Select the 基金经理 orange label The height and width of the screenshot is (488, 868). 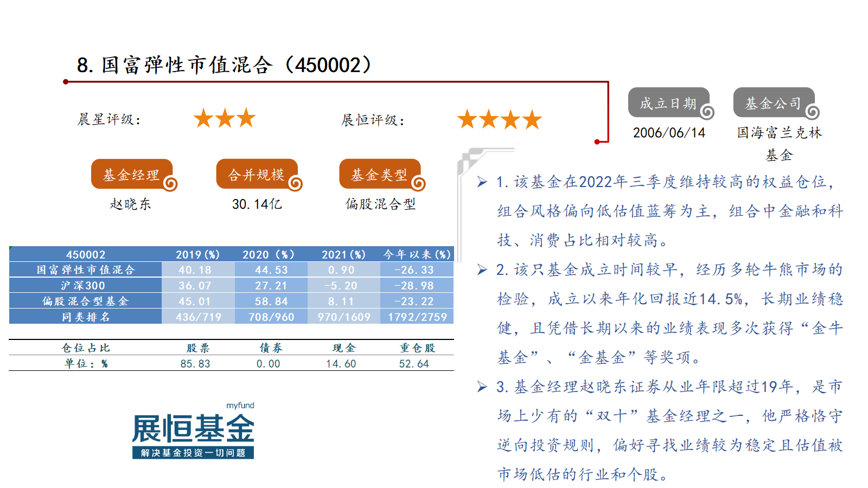pos(131,174)
